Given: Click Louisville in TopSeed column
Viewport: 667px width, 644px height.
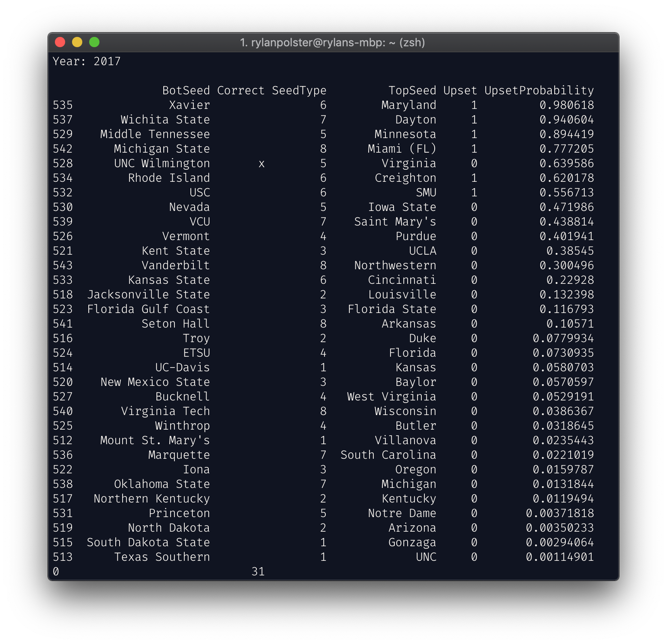Looking at the screenshot, I should pos(402,295).
